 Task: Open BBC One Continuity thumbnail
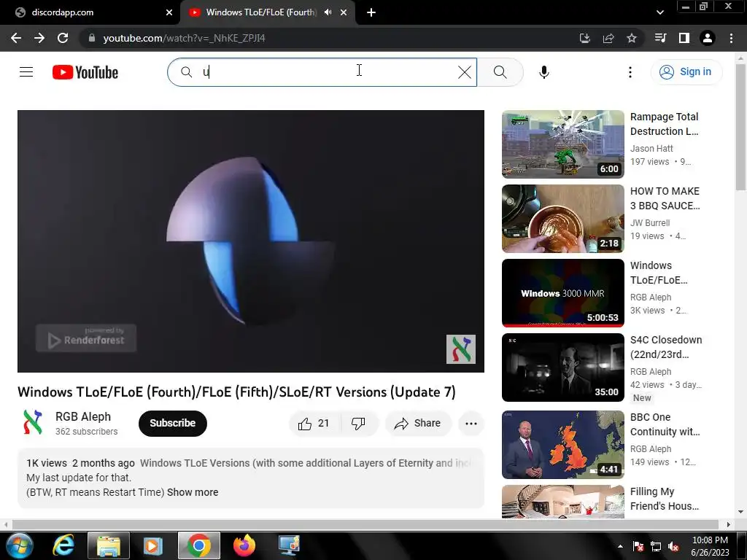[562, 445]
